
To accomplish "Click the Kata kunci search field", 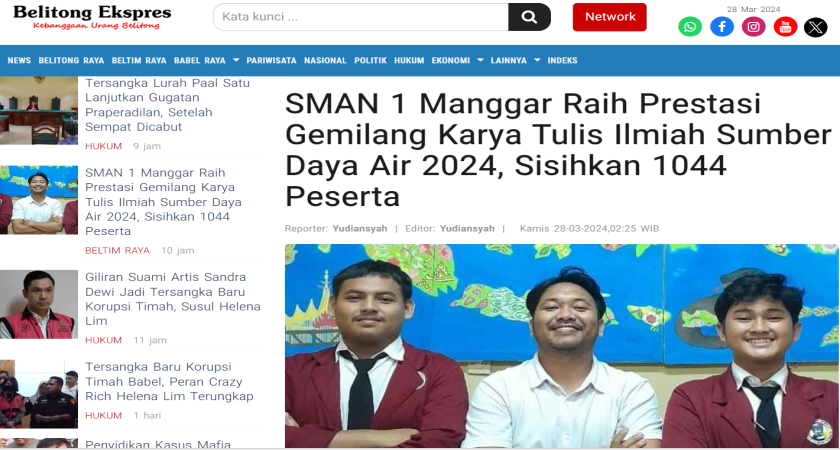I will (x=361, y=17).
